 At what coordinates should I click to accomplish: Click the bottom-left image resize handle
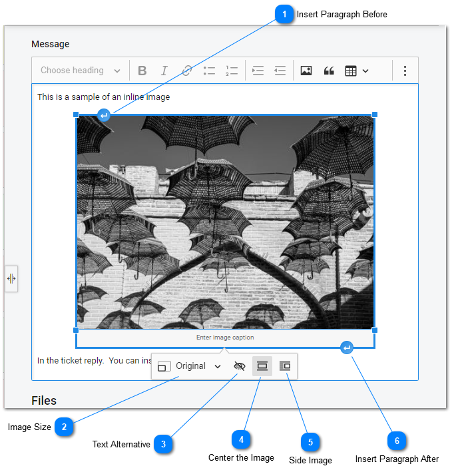click(x=76, y=330)
